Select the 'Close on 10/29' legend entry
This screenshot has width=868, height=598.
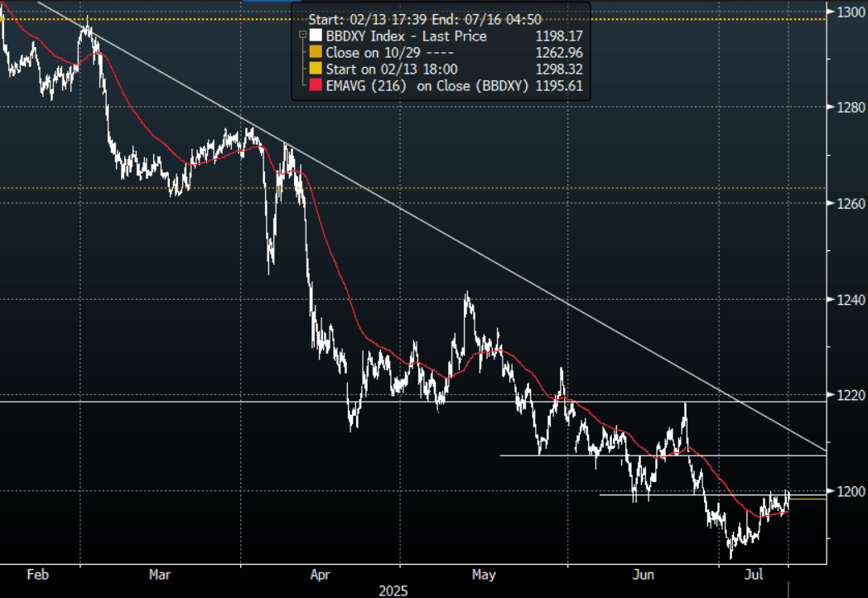(390, 53)
